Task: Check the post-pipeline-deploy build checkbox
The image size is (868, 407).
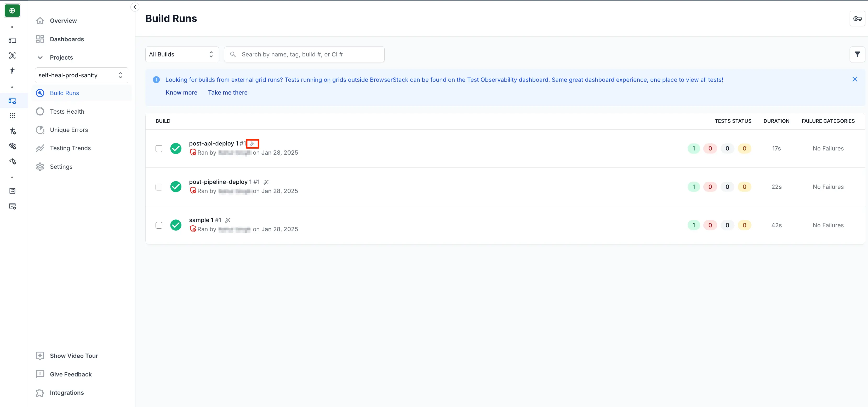Action: pyautogui.click(x=159, y=187)
